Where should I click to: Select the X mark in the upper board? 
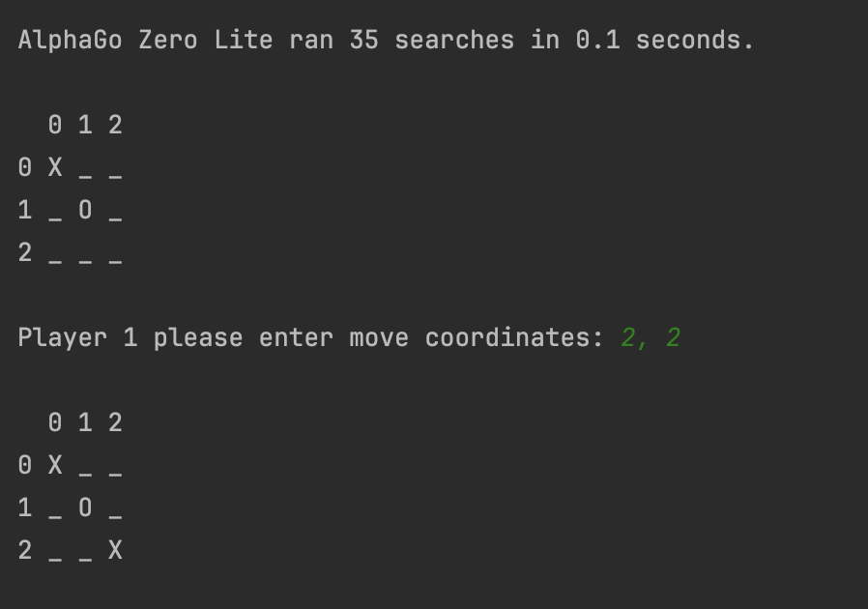coord(55,167)
